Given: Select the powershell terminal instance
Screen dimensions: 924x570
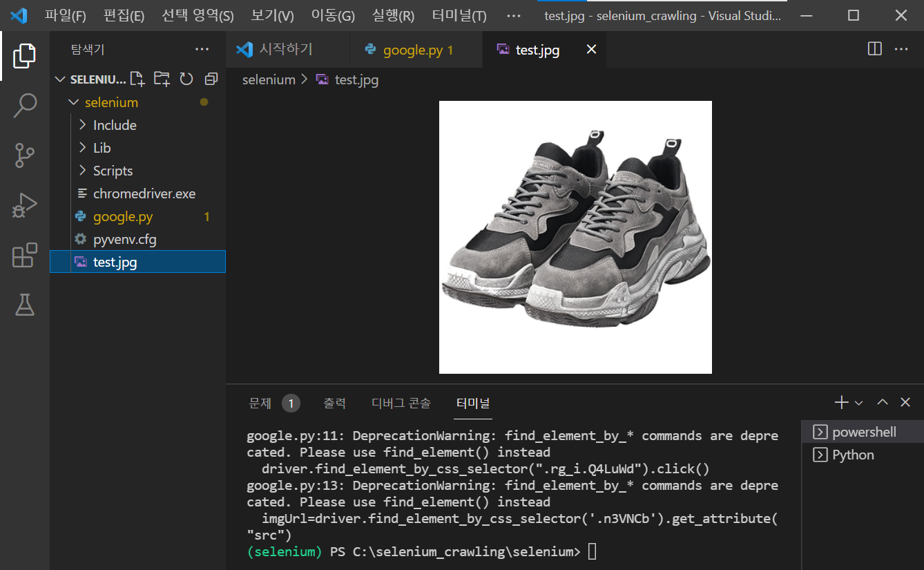Looking at the screenshot, I should click(x=863, y=432).
